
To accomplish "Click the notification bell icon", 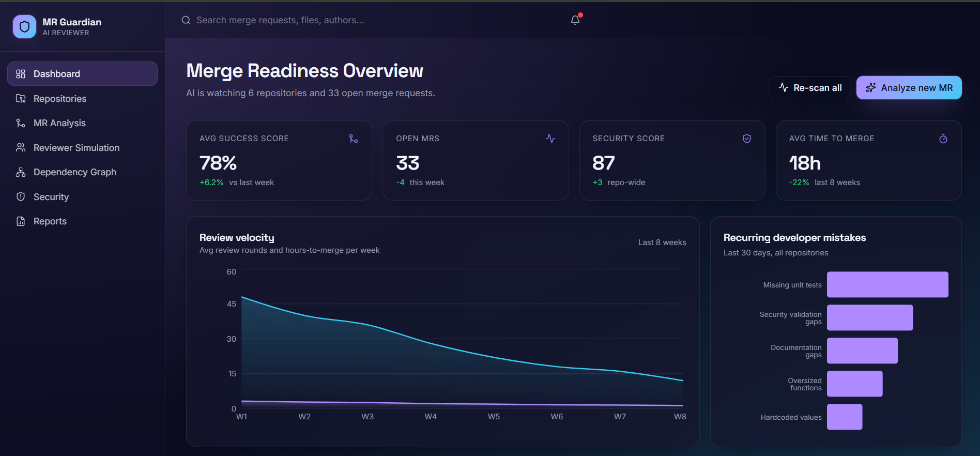I will pos(575,20).
